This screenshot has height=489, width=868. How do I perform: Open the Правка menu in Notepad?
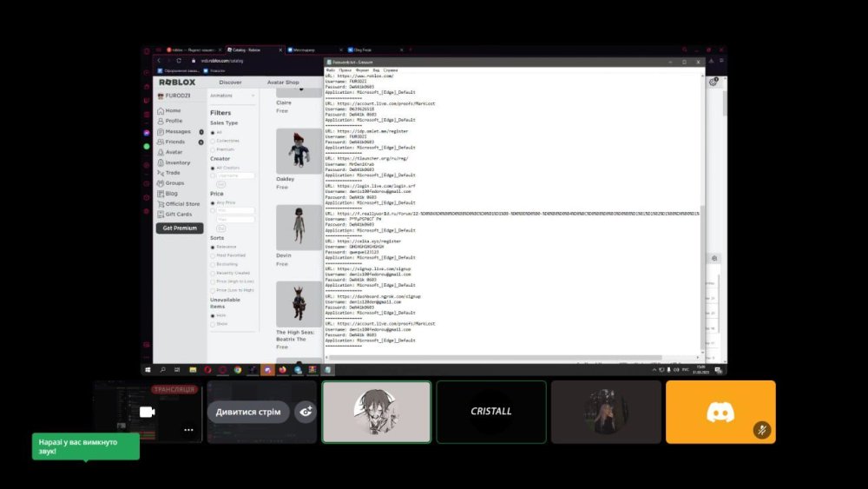345,70
